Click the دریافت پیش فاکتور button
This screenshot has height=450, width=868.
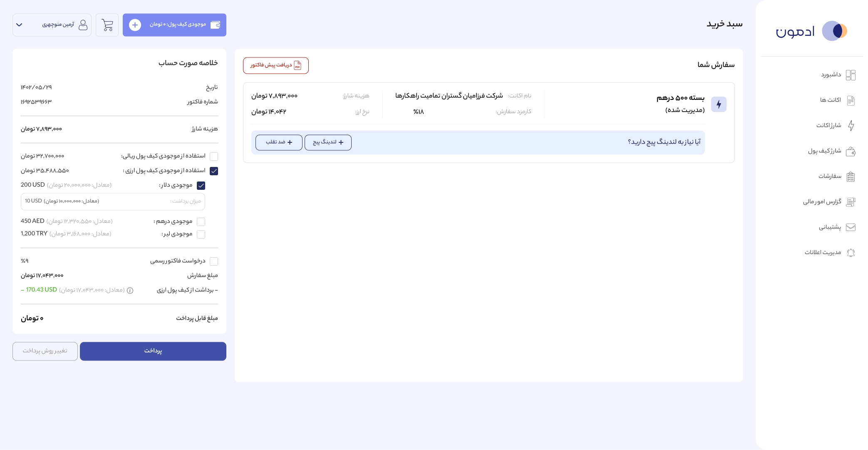(276, 65)
